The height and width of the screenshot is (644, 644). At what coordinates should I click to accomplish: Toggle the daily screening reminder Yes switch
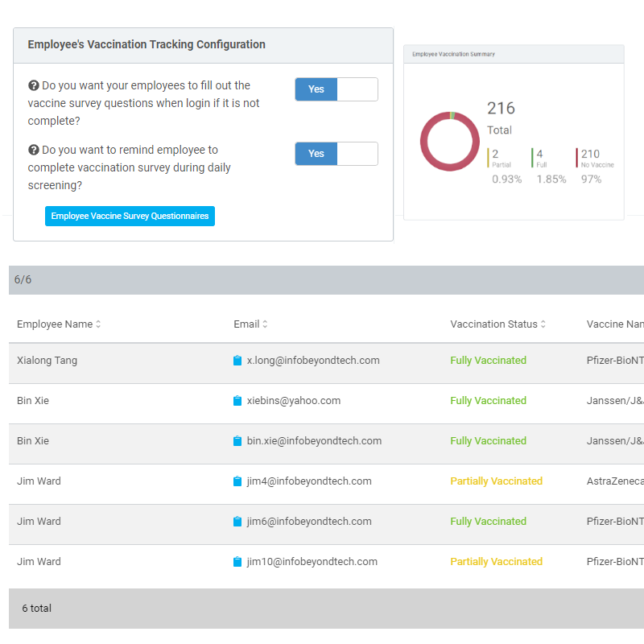(336, 154)
